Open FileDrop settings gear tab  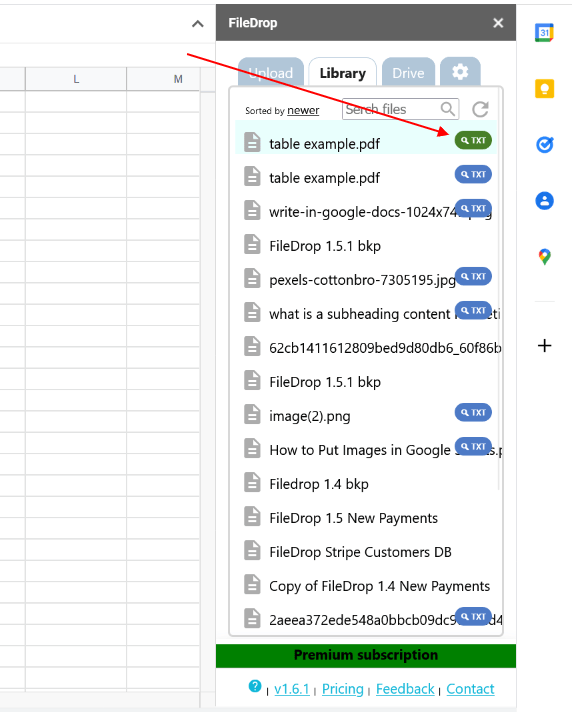point(460,72)
